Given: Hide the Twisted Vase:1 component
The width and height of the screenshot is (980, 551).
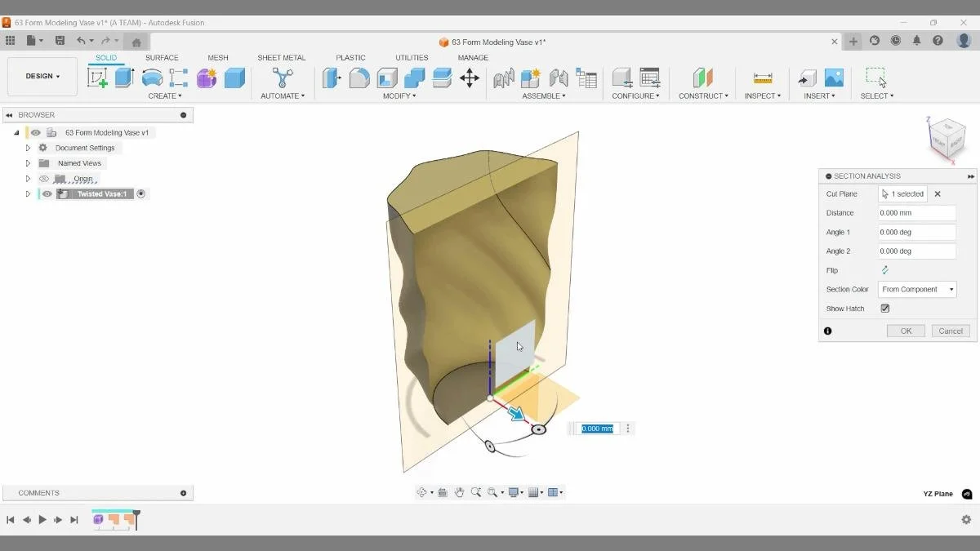Looking at the screenshot, I should point(47,193).
